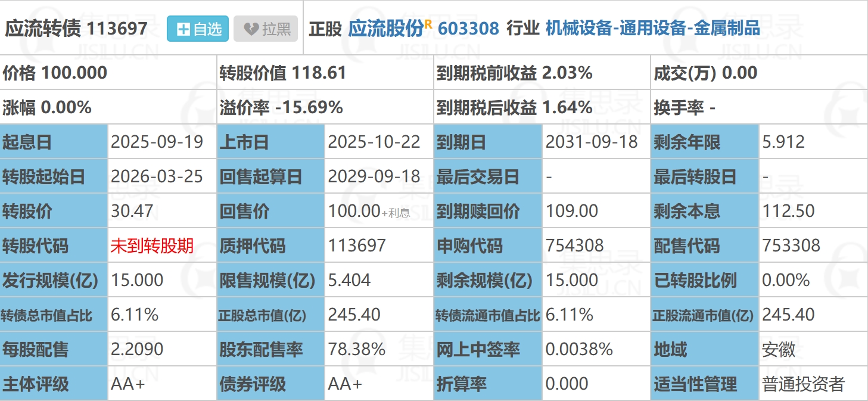Click the 自选 add-to-watchlist button

[x=198, y=29]
